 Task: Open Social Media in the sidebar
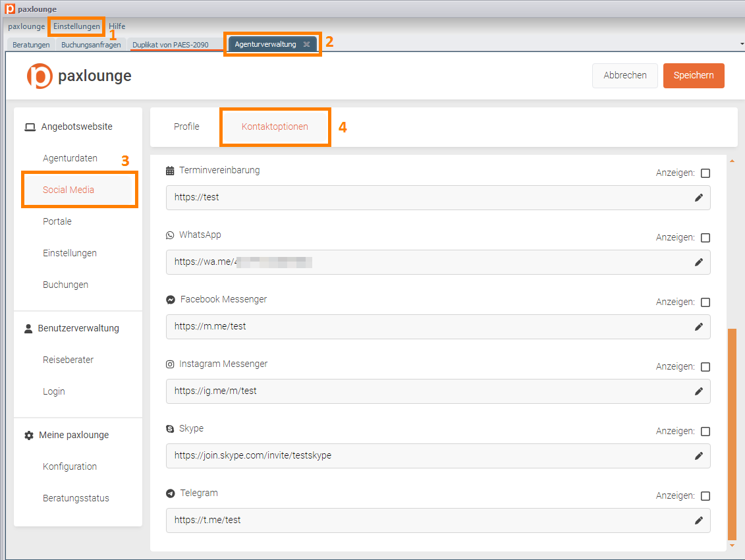(69, 190)
